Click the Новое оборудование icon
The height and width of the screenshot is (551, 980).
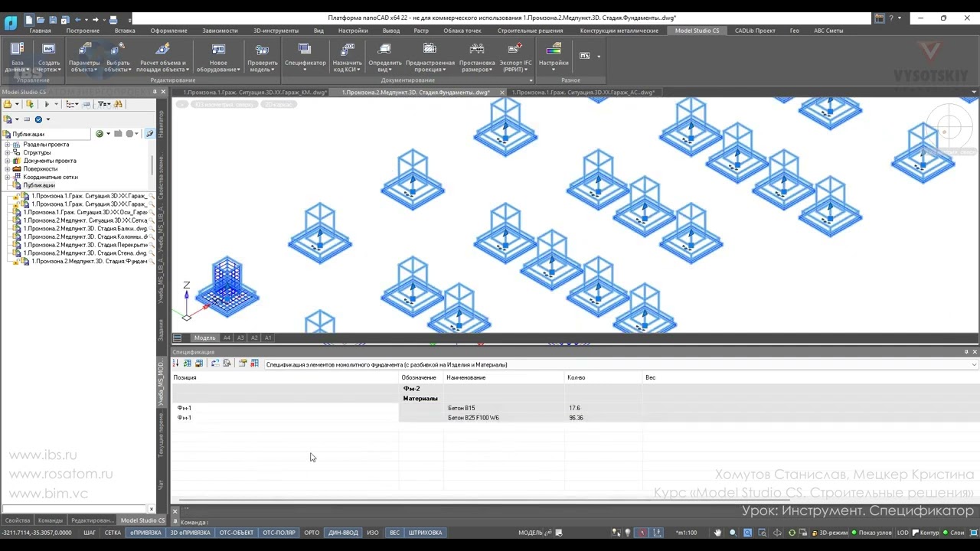tap(218, 57)
